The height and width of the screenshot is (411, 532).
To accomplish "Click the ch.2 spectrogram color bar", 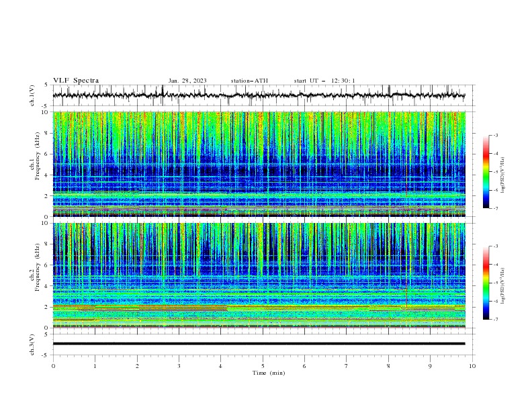I will click(486, 283).
